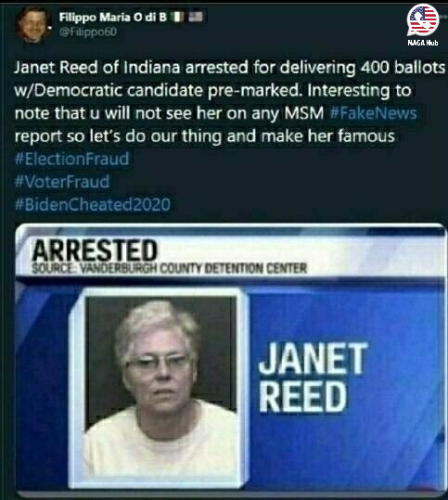This screenshot has width=448, height=500.
Task: Click the US flag emoji beside the name
Action: (195, 17)
